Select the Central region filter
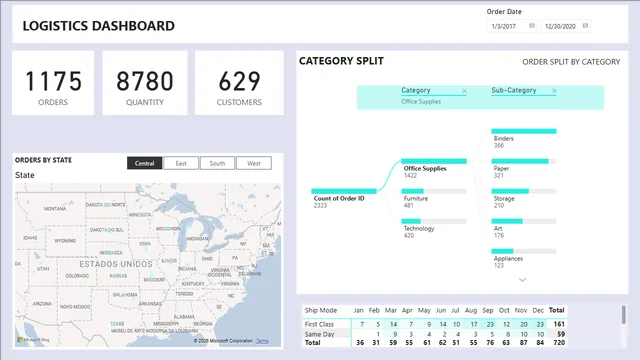 [144, 163]
